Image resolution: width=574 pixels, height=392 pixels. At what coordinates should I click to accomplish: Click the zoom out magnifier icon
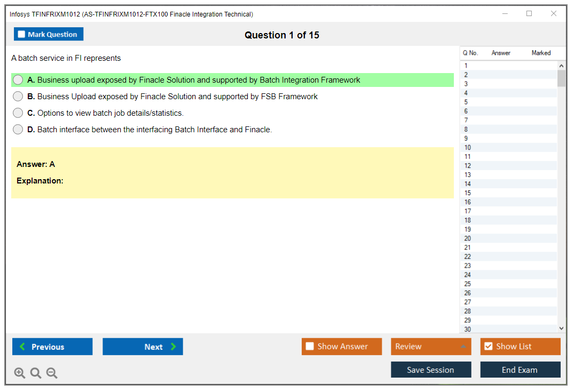52,373
